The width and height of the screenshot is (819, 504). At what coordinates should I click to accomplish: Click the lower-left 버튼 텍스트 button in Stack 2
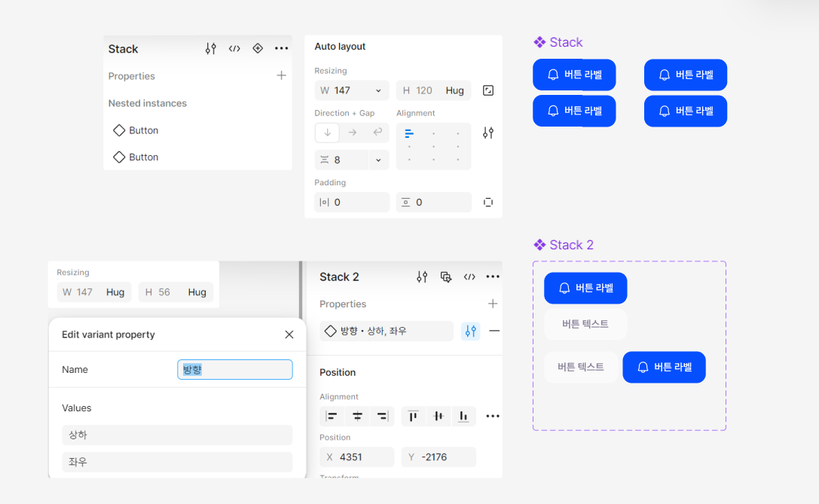[581, 367]
